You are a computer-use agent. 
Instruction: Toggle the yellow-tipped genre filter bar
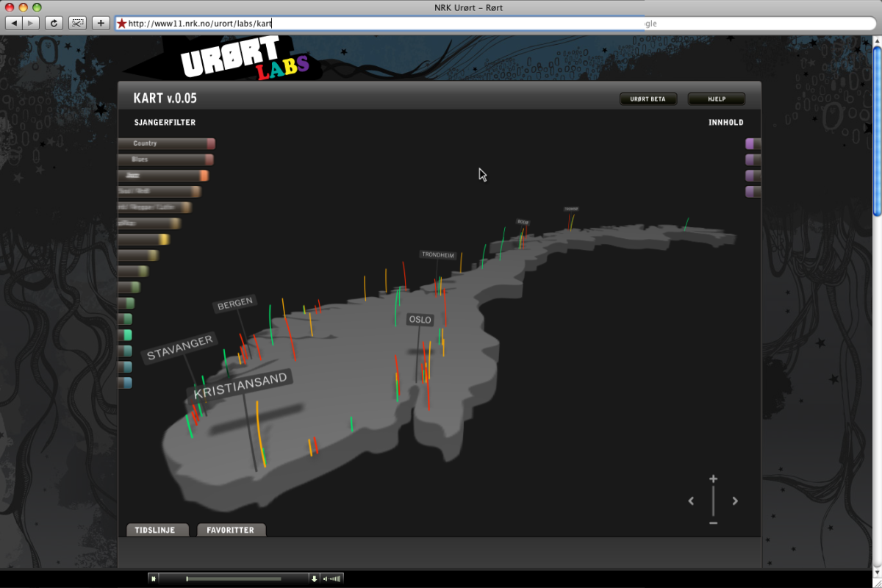(144, 240)
